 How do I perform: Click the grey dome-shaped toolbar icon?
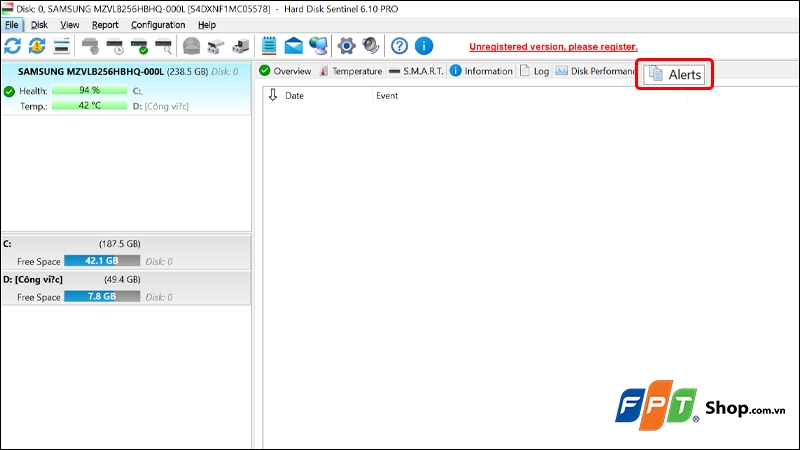[x=192, y=46]
